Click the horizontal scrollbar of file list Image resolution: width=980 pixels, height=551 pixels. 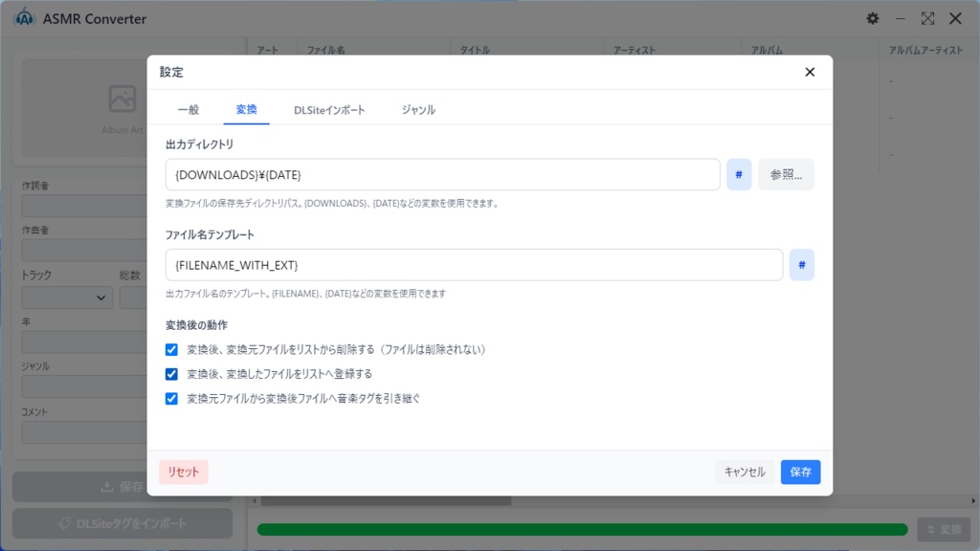click(387, 501)
